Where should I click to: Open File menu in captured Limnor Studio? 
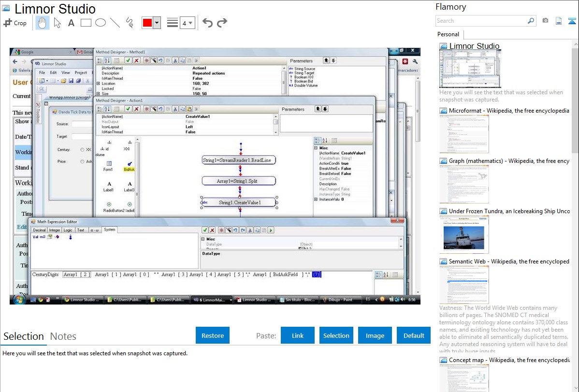[x=42, y=73]
